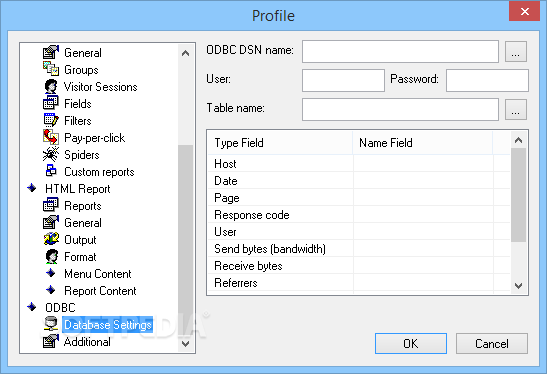Click the field list scroll down arrow
This screenshot has width=547, height=374.
point(519,286)
